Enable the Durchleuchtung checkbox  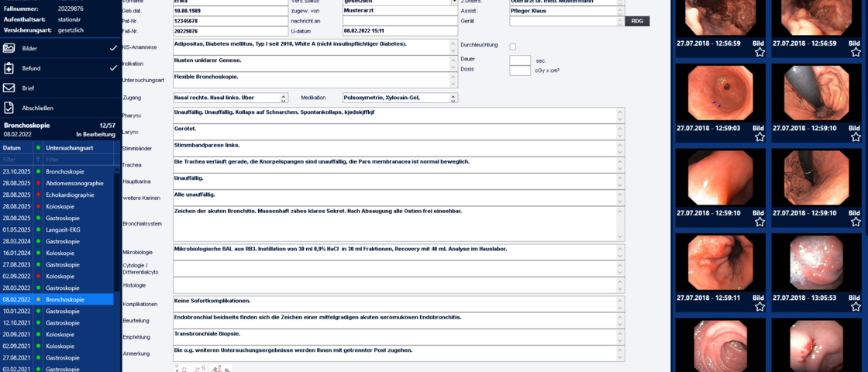click(513, 46)
